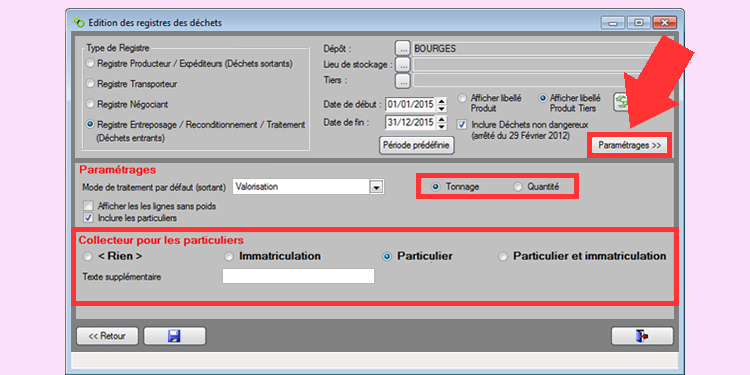This screenshot has height=375, width=750.
Task: Click the Texte supplémentaire input field
Action: 298,276
